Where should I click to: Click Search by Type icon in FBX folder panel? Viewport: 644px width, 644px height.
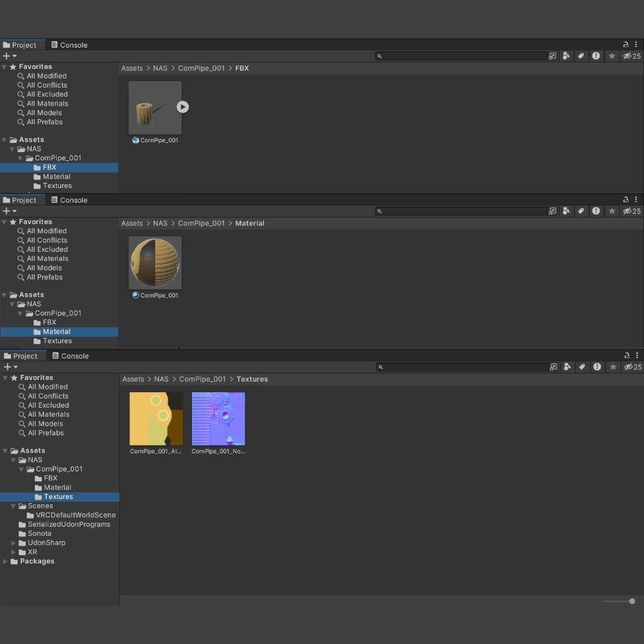click(x=566, y=56)
